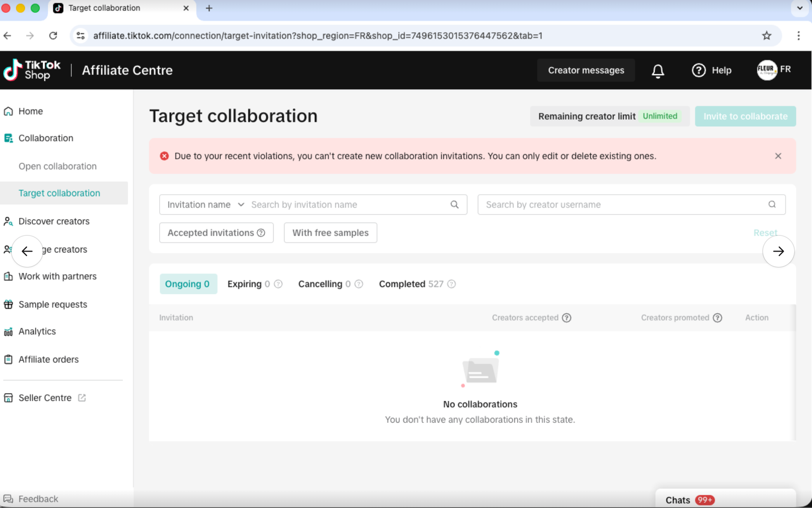Viewport: 812px width, 508px height.
Task: Open Sample requests page
Action: [x=53, y=304]
